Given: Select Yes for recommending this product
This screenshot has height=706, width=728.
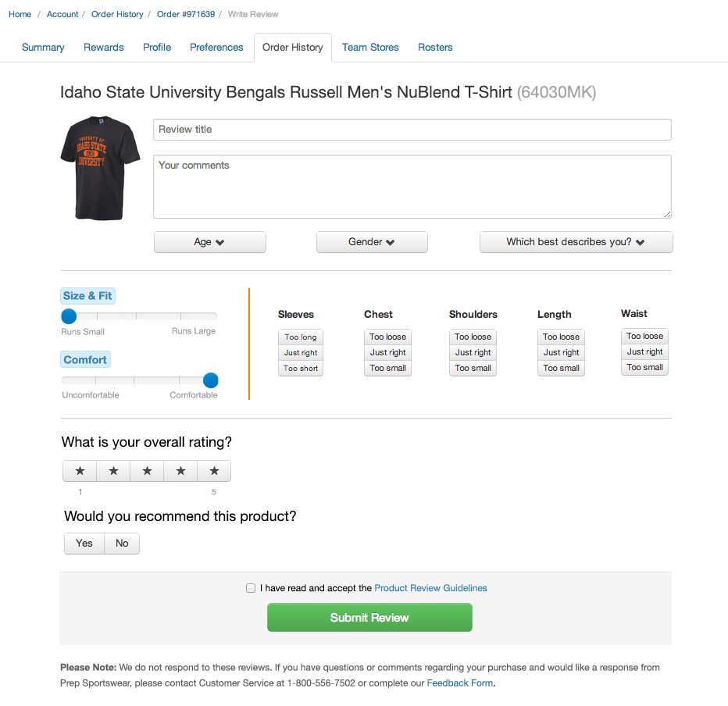Looking at the screenshot, I should coord(84,544).
